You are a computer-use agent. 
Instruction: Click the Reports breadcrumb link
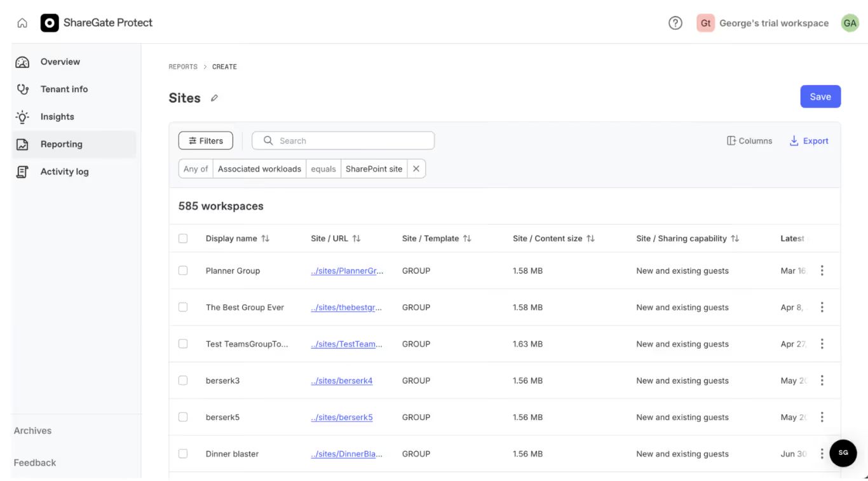point(182,66)
